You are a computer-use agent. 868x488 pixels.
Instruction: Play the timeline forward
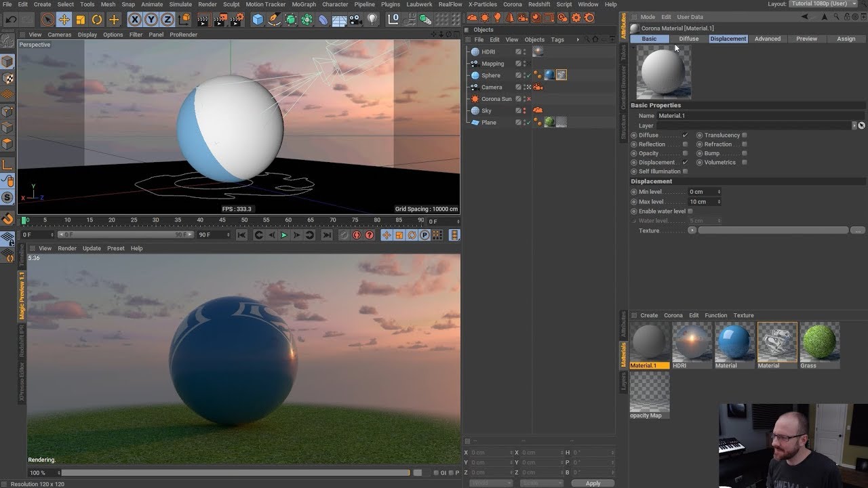click(x=284, y=235)
